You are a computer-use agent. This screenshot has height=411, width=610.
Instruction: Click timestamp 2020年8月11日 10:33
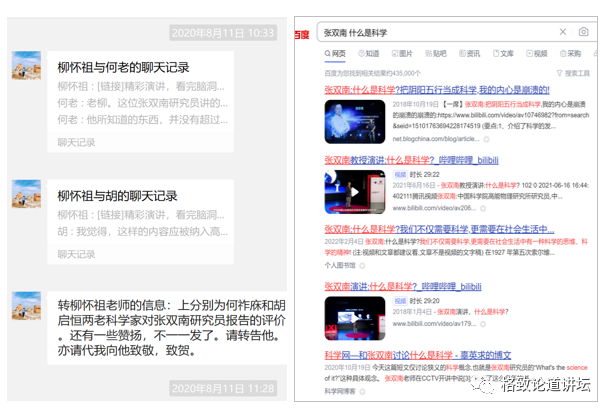pos(223,33)
